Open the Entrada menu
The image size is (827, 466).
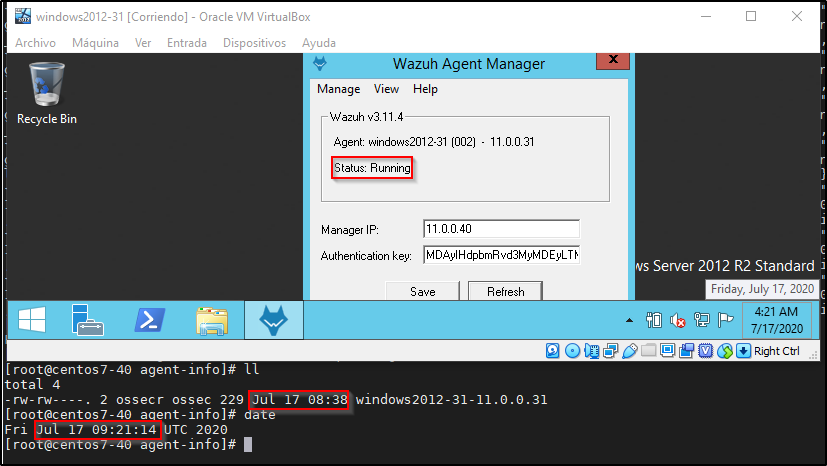click(x=187, y=43)
